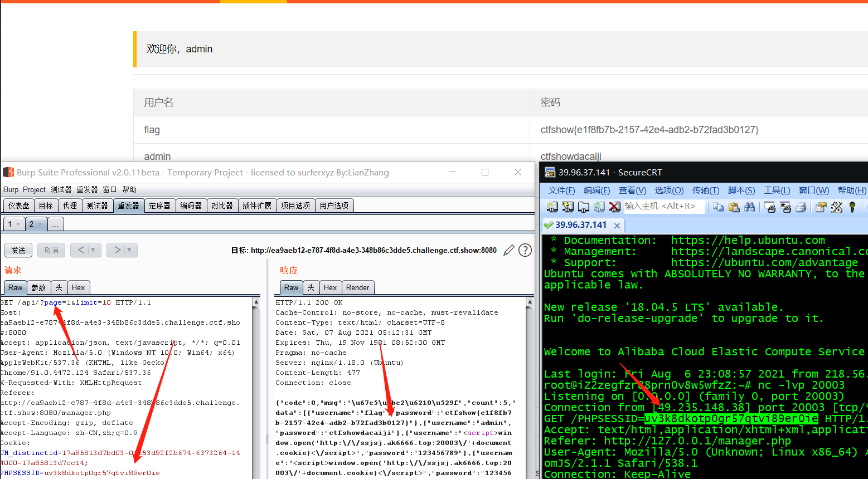The width and height of the screenshot is (868, 479).
Task: Close the 39.96.37.141 session tab
Action: coord(617,226)
